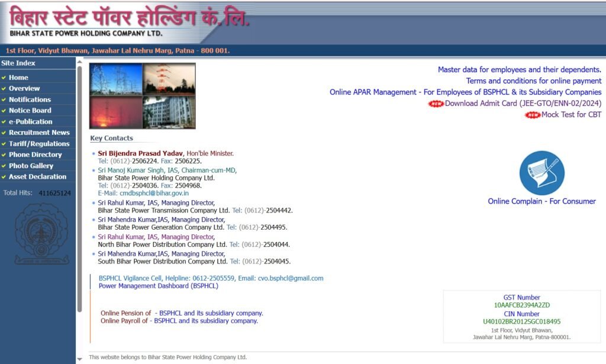The image size is (606, 364).
Task: Click the Vidyut Bhawan address in the header bar
Action: pos(118,51)
